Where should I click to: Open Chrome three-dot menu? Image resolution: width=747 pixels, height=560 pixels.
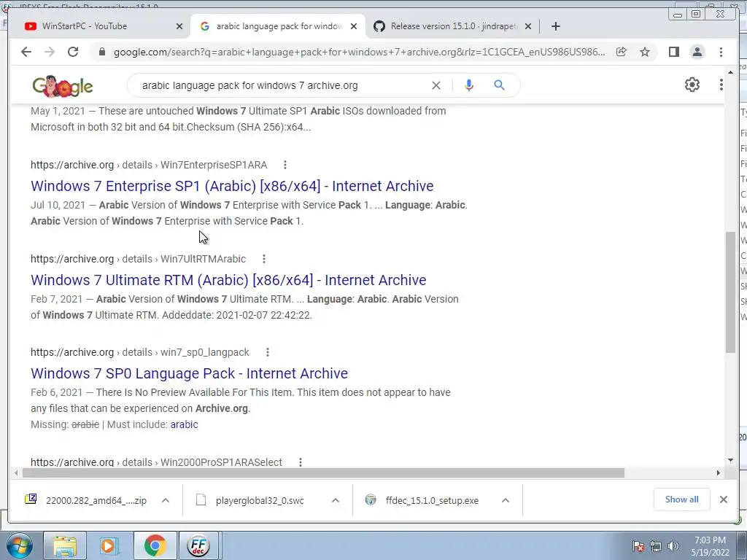pos(721,52)
